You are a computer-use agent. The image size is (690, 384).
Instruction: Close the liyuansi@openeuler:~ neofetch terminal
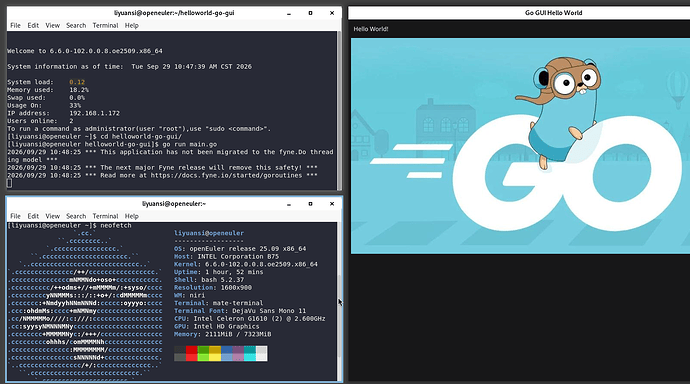coord(332,204)
